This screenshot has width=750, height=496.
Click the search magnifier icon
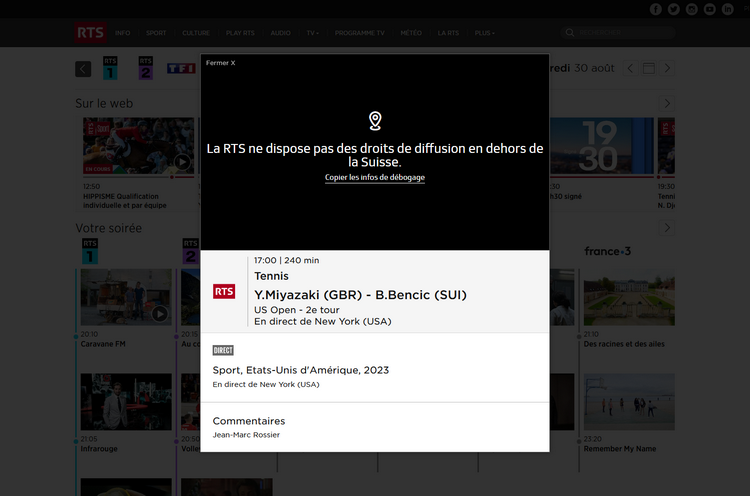pyautogui.click(x=570, y=33)
